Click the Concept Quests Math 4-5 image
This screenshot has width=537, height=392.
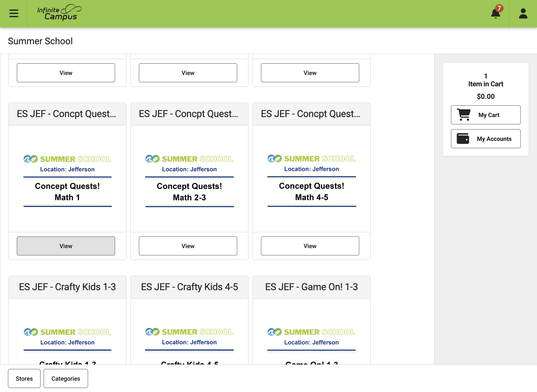[x=312, y=181]
